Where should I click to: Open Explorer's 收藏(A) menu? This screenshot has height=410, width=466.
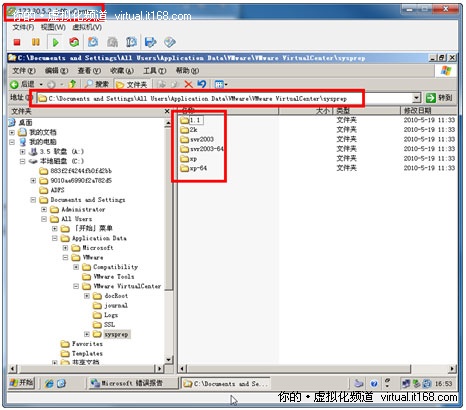pyautogui.click(x=122, y=71)
